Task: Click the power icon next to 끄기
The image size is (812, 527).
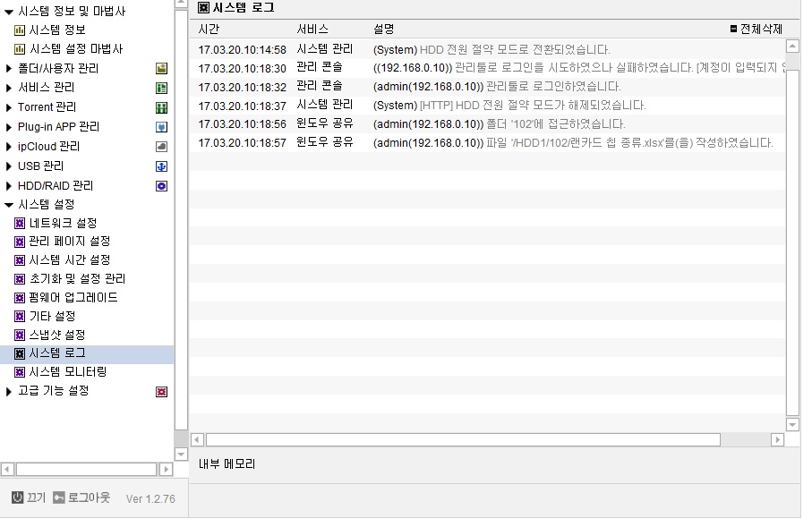Action: [18, 497]
